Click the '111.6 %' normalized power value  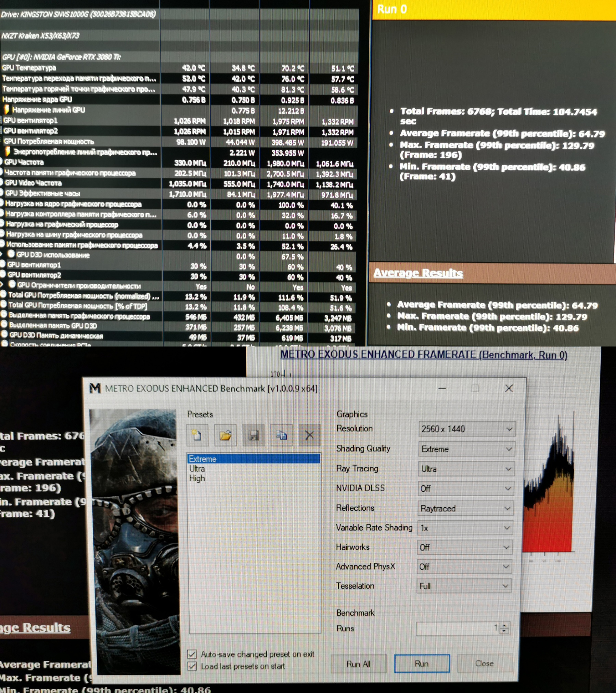tap(291, 298)
